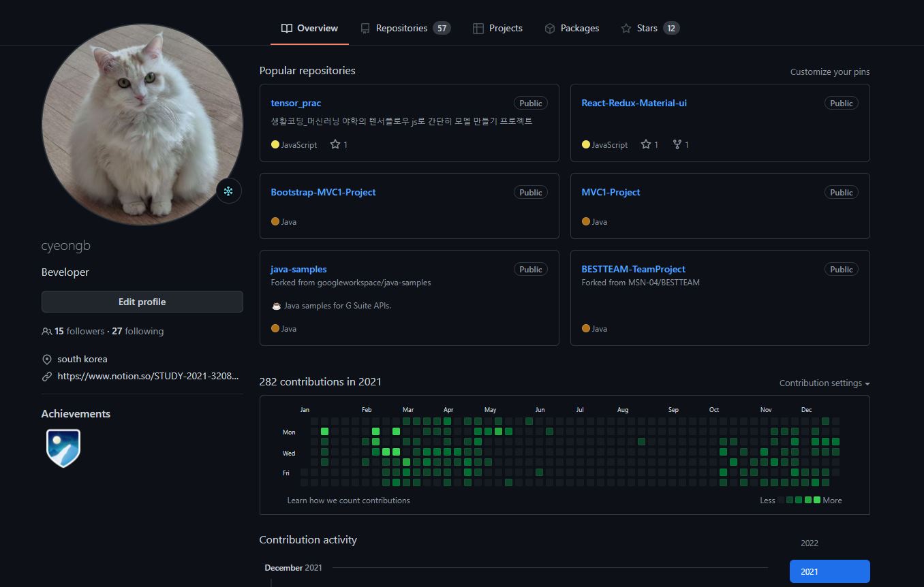The width and height of the screenshot is (924, 587).
Task: Open the Projects tab
Action: click(497, 28)
